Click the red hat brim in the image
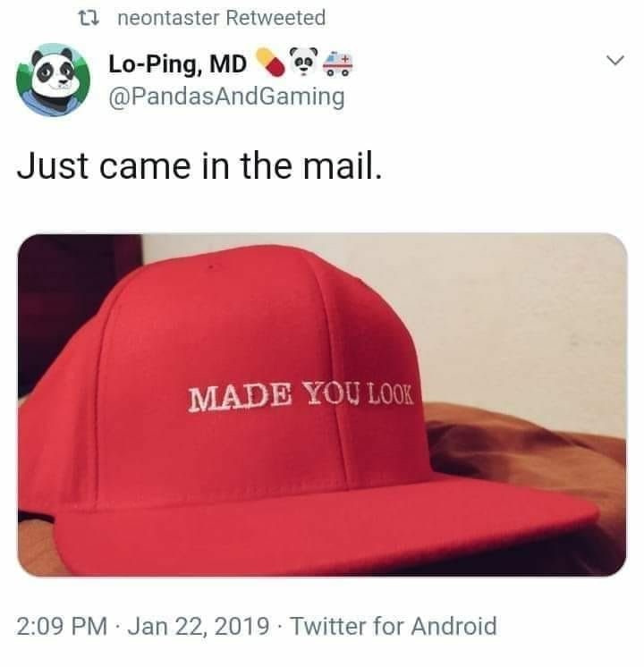 (324, 528)
